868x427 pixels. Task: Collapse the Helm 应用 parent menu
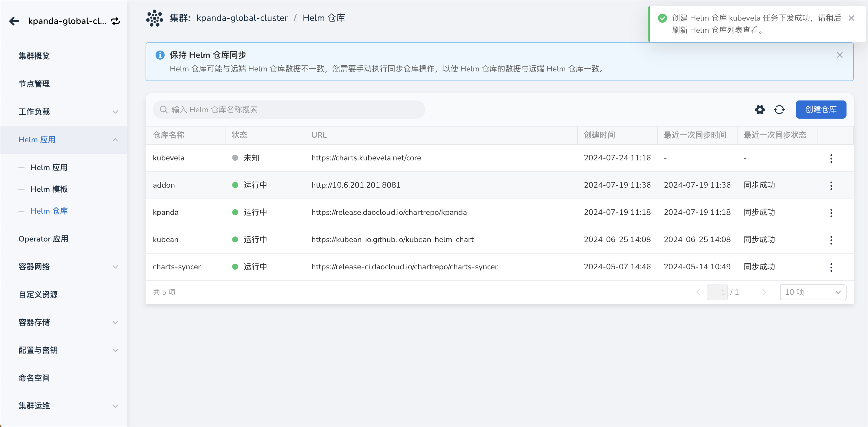(64, 140)
